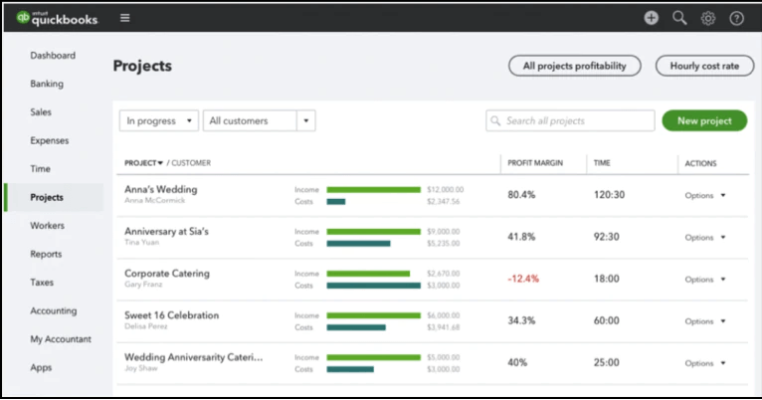The image size is (762, 400).
Task: Open Options dropdown for Sweet 16 Celebration
Action: [705, 321]
